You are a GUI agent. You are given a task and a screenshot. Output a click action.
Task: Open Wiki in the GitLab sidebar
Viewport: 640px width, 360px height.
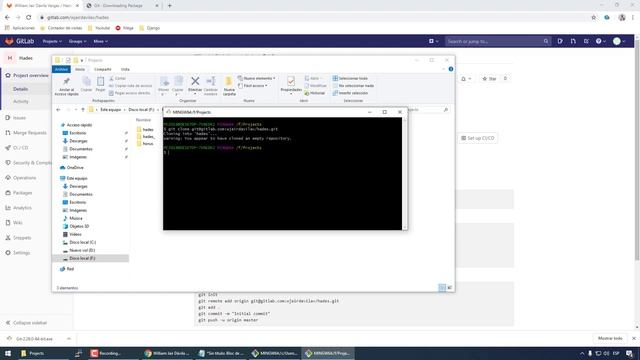pyautogui.click(x=14, y=223)
